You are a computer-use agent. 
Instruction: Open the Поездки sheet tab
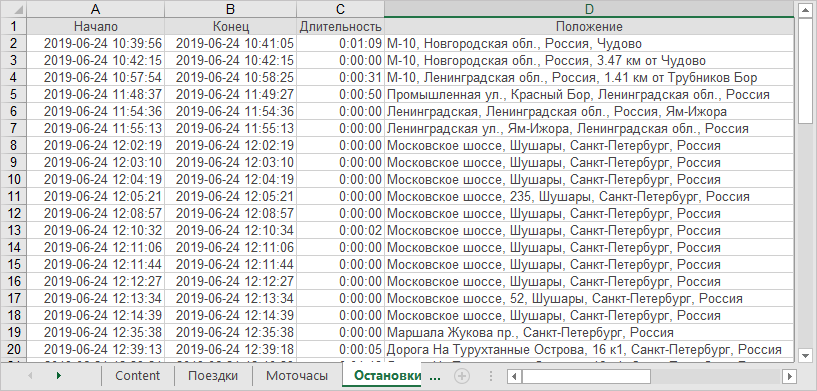(213, 375)
